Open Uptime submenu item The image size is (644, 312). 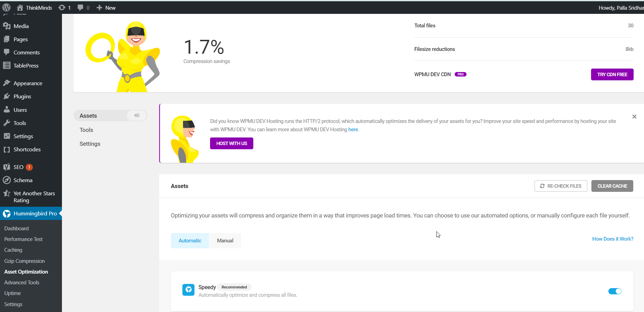(12, 293)
